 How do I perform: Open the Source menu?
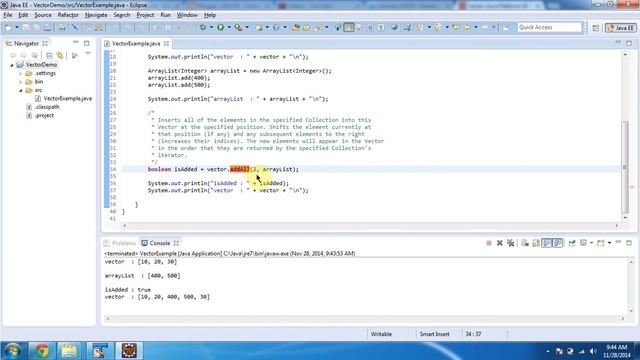coord(43,15)
